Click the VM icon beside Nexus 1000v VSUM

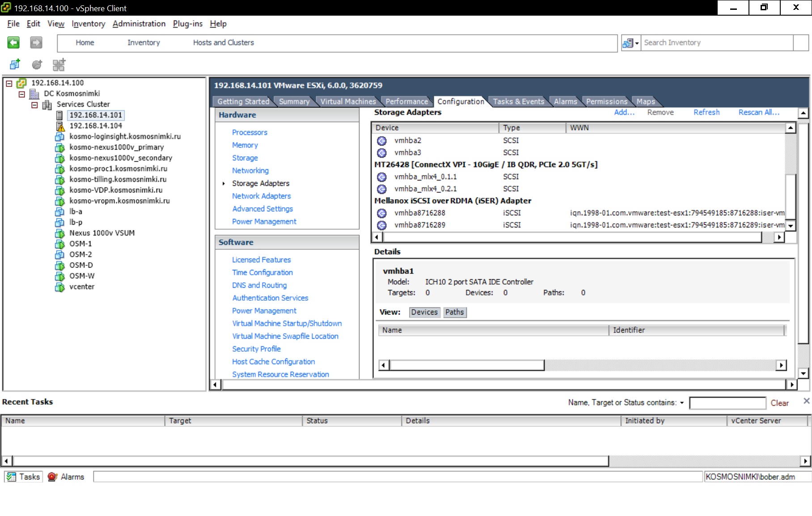click(x=59, y=233)
